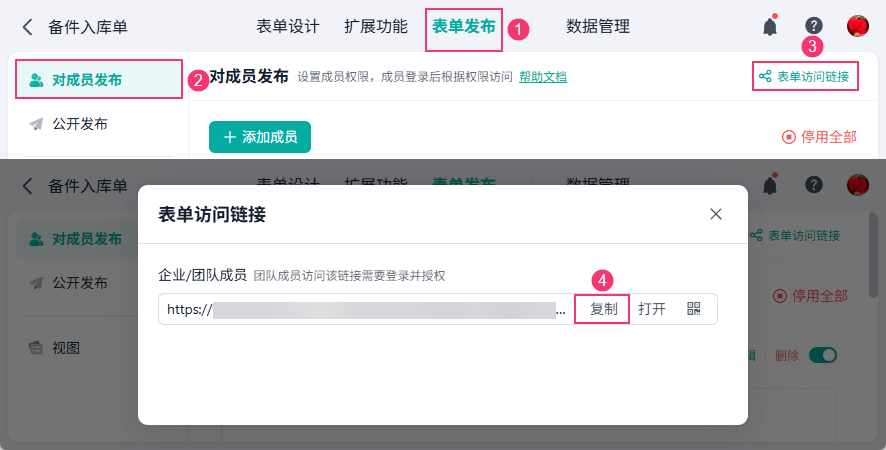886x450 pixels.
Task: Select 对成员发布 in the sidebar
Action: (x=87, y=79)
